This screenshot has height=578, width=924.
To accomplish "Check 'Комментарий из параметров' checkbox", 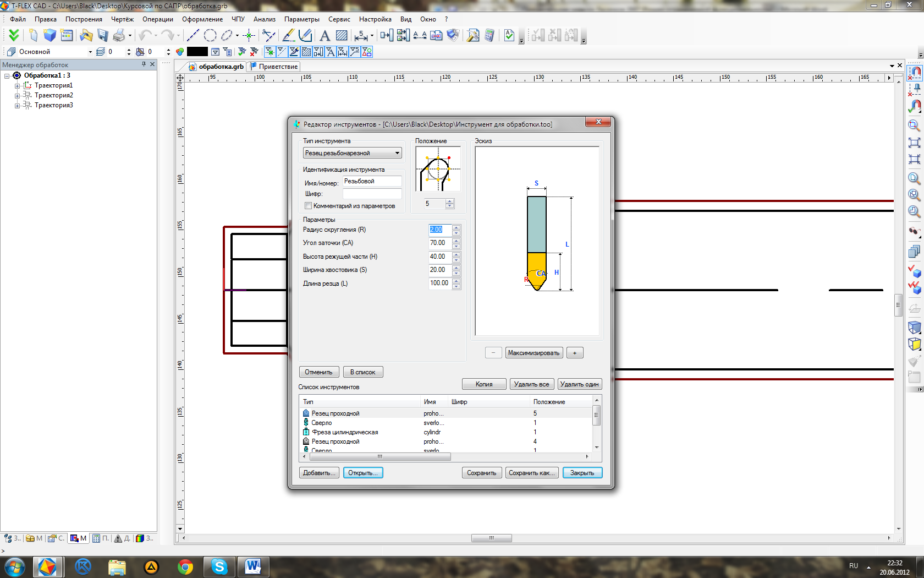I will click(308, 206).
